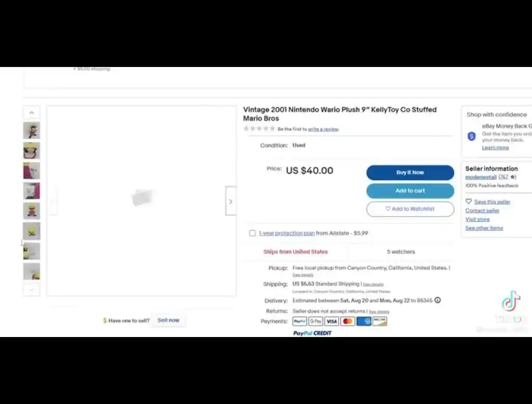Open the 1-year protection plan link
The height and width of the screenshot is (404, 532).
point(287,233)
